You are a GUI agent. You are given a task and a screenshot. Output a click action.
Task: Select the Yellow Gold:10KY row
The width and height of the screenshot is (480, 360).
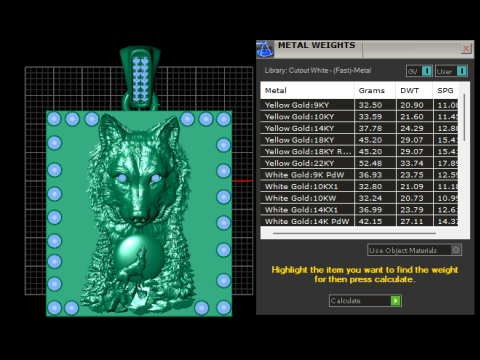point(359,117)
